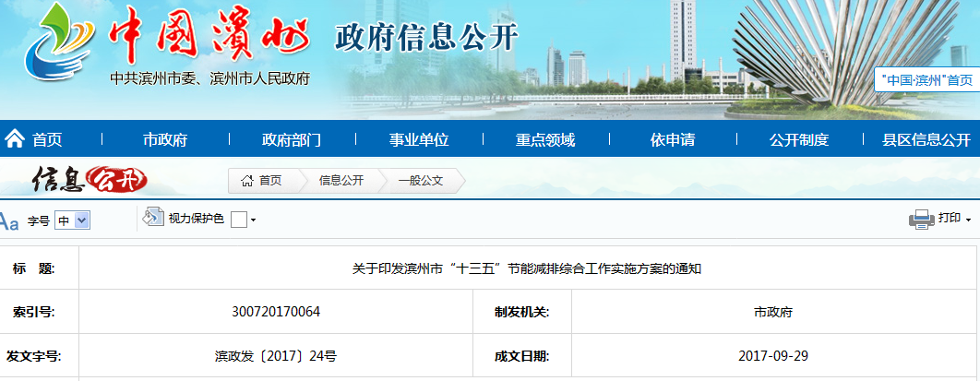Click the printer icon

(921, 220)
